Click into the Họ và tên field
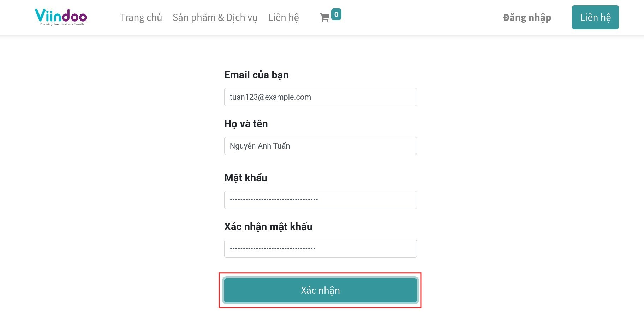The width and height of the screenshot is (644, 320). [x=320, y=146]
